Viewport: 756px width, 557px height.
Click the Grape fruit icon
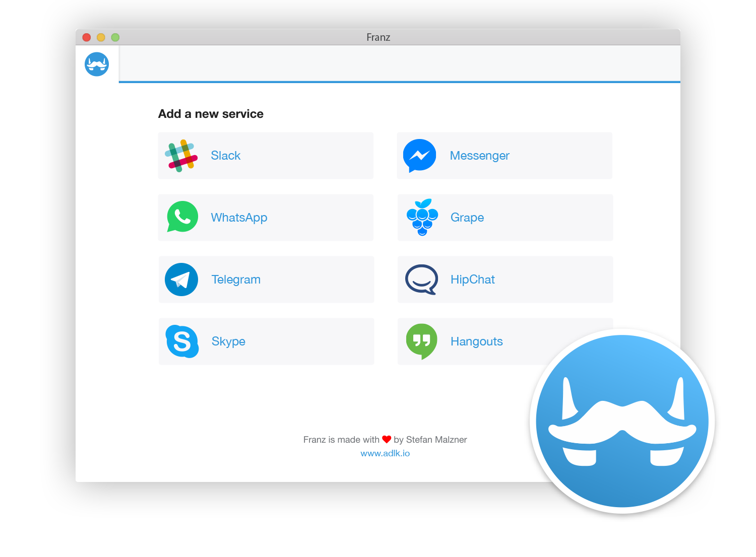(x=422, y=217)
